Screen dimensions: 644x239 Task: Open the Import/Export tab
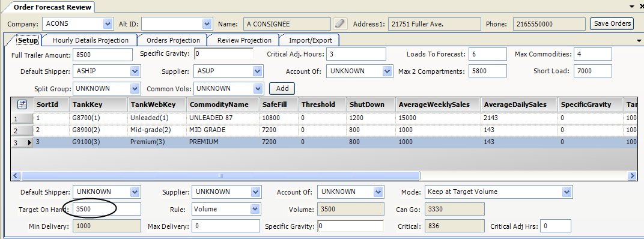(308, 40)
